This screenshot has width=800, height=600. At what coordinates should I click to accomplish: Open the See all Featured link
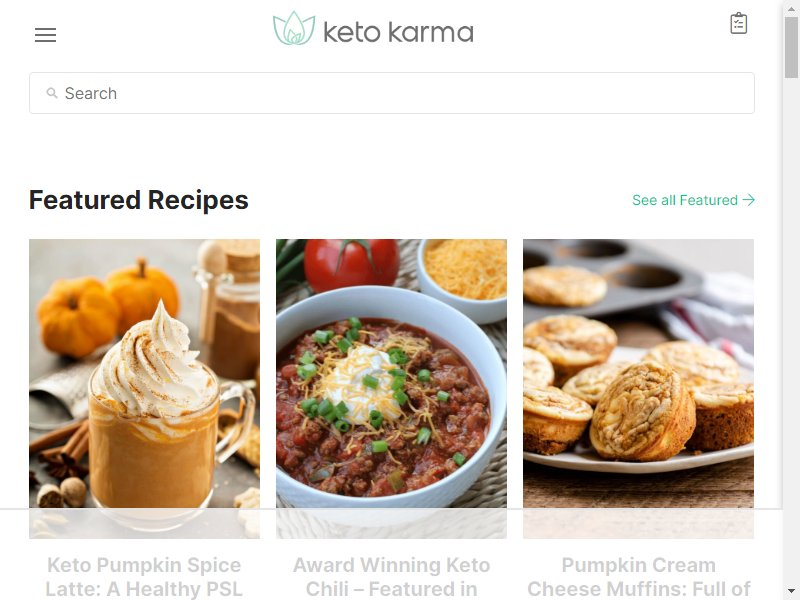tap(693, 200)
